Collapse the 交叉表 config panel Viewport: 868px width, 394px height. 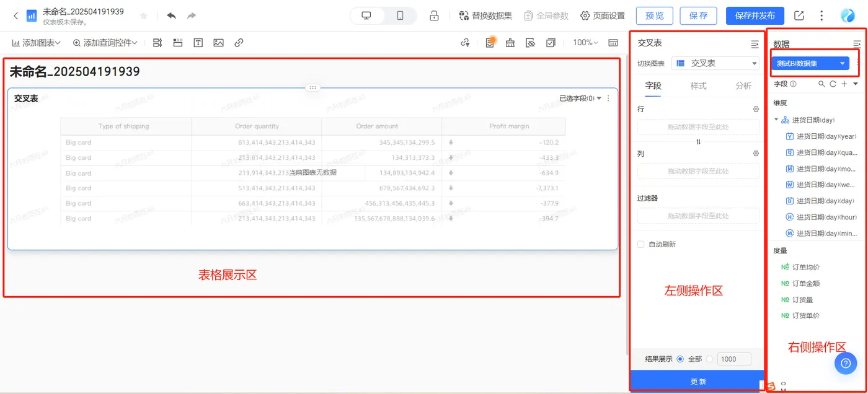tap(755, 44)
